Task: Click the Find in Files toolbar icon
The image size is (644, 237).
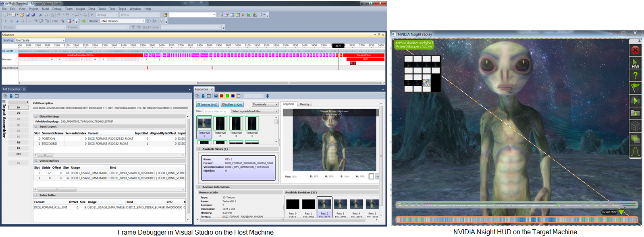Action: click(165, 14)
